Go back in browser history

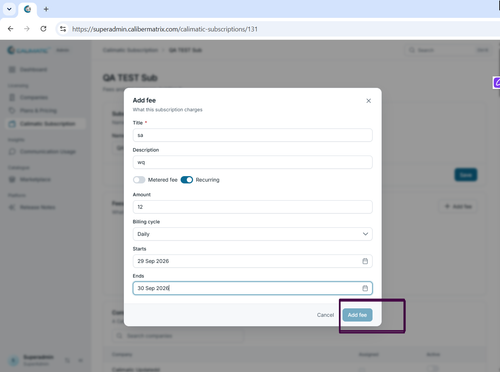pyautogui.click(x=10, y=29)
